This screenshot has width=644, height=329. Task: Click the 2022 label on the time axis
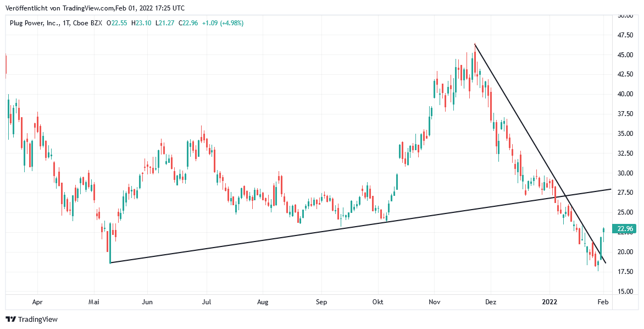coord(550,302)
